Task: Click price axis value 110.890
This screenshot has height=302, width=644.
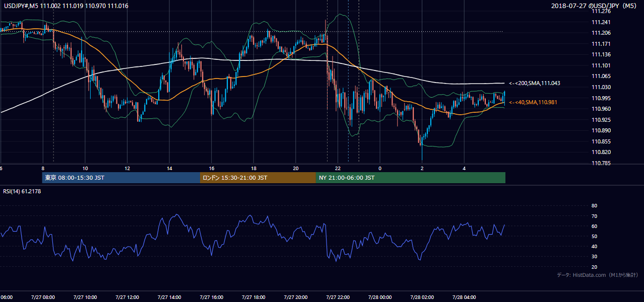Action: pyautogui.click(x=601, y=130)
